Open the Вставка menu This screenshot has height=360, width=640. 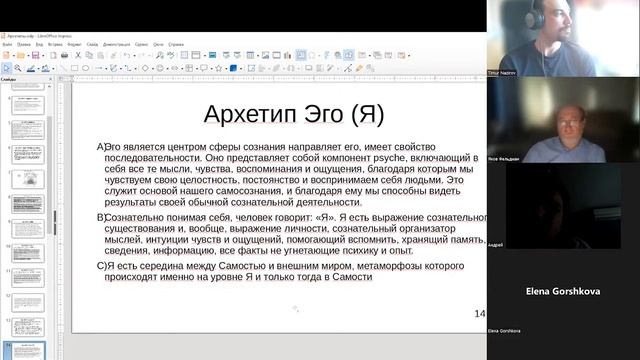[x=55, y=44]
